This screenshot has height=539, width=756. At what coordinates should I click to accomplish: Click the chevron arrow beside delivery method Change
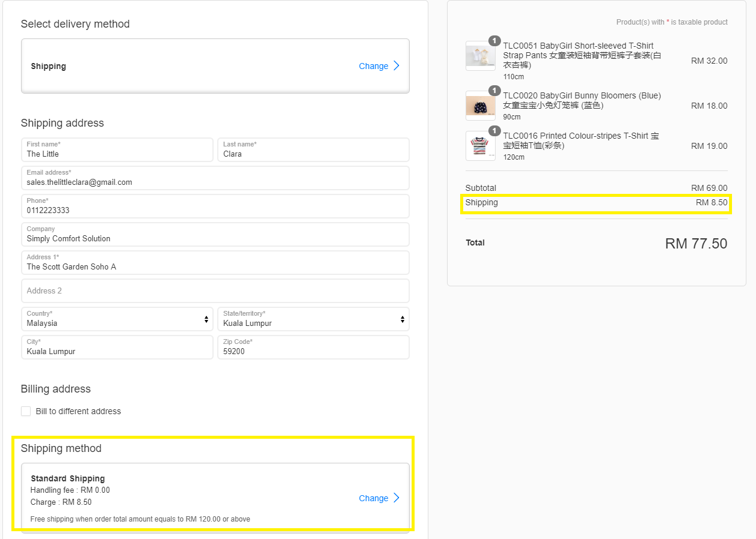coord(397,66)
